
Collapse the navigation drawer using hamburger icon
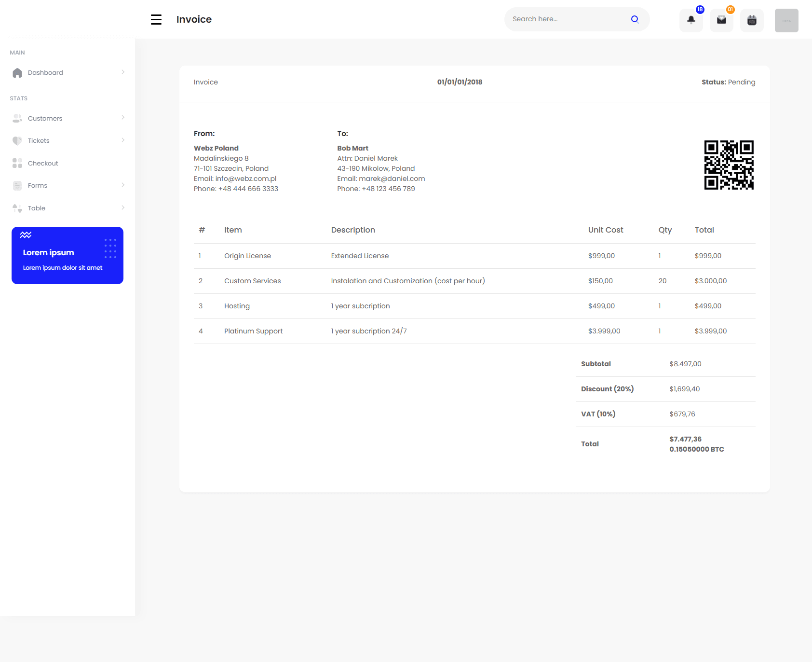point(156,19)
